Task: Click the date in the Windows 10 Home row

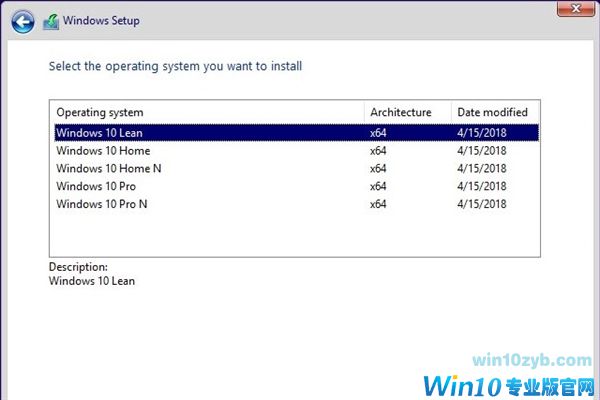Action: [482, 151]
